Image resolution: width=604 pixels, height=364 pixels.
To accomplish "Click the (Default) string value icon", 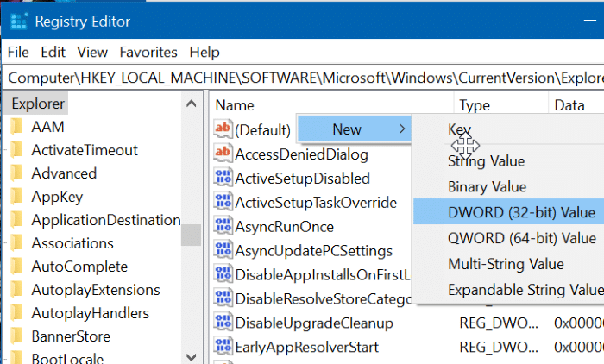I will (x=223, y=129).
